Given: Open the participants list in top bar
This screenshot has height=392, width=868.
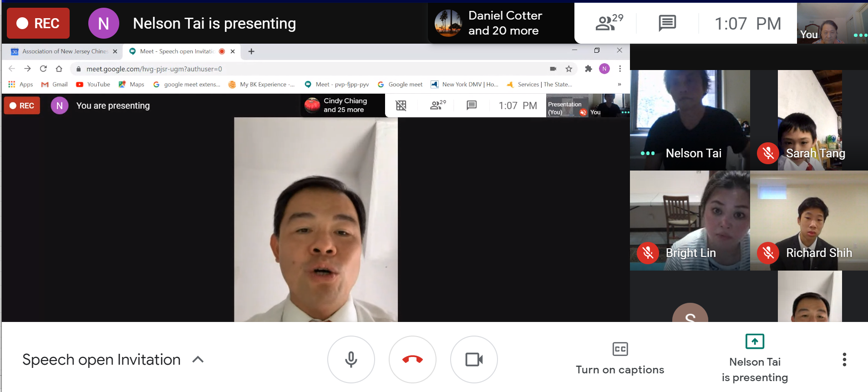Looking at the screenshot, I should coord(609,23).
